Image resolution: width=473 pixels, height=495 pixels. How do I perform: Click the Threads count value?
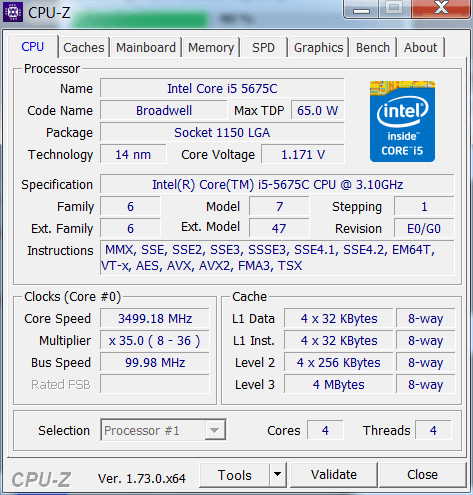click(433, 430)
